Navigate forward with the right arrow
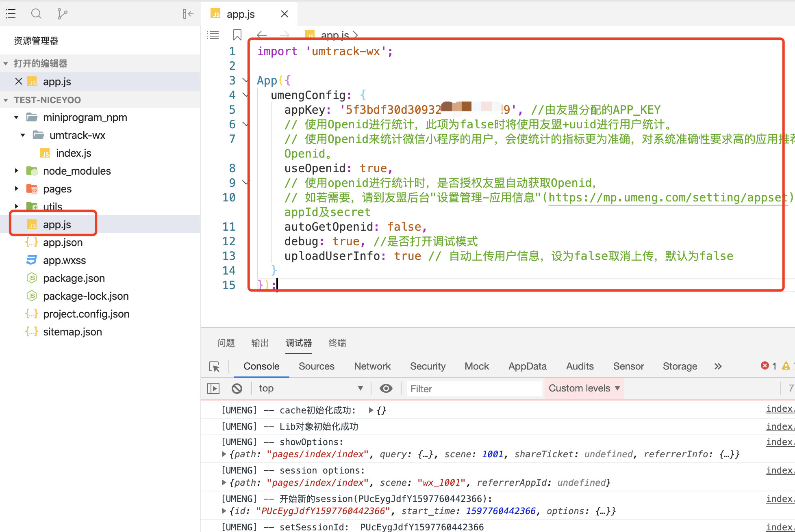This screenshot has height=532, width=795. pyautogui.click(x=285, y=35)
